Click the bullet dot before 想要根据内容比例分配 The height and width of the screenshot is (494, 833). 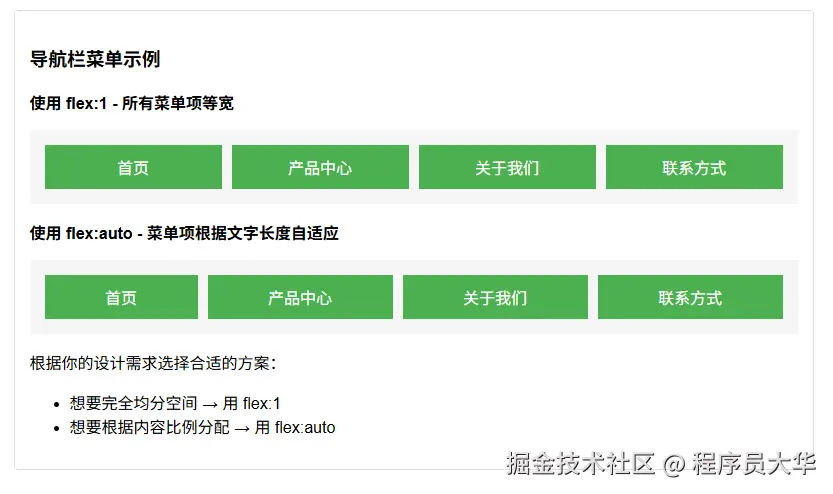pyautogui.click(x=55, y=429)
